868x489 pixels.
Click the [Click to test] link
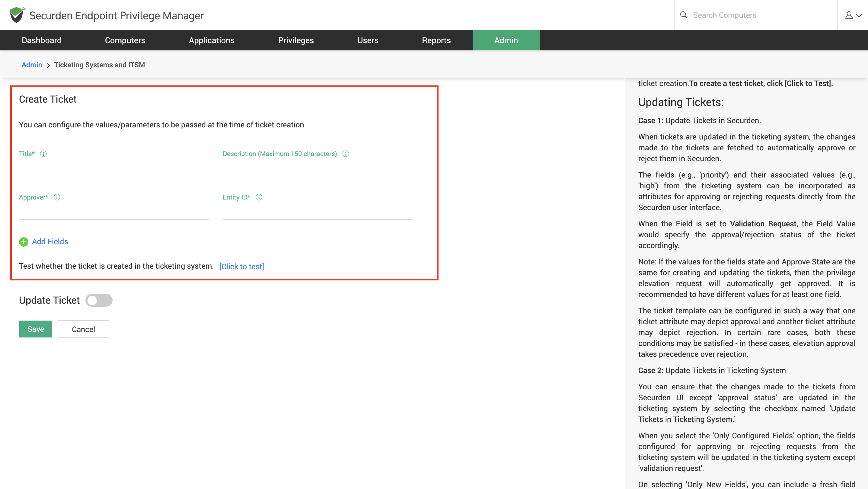[x=242, y=266]
